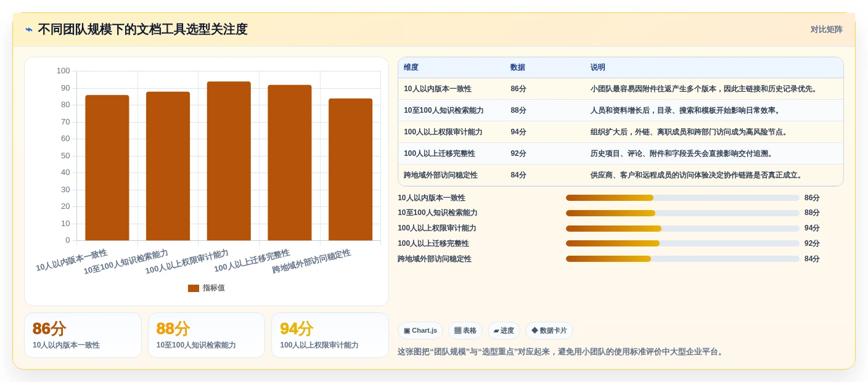Click the 92分 value beside the progress bar
Image resolution: width=868 pixels, height=382 pixels.
coord(812,243)
